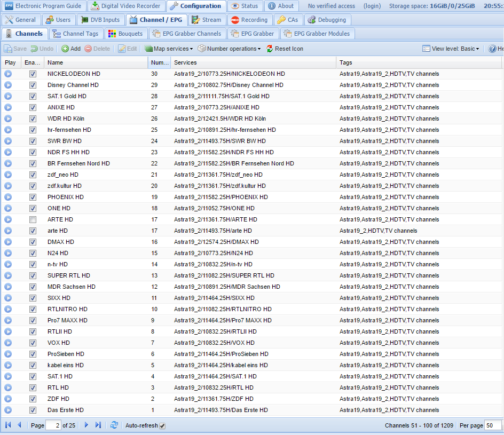
Task: Sort channels by the Name column
Action: coord(96,62)
